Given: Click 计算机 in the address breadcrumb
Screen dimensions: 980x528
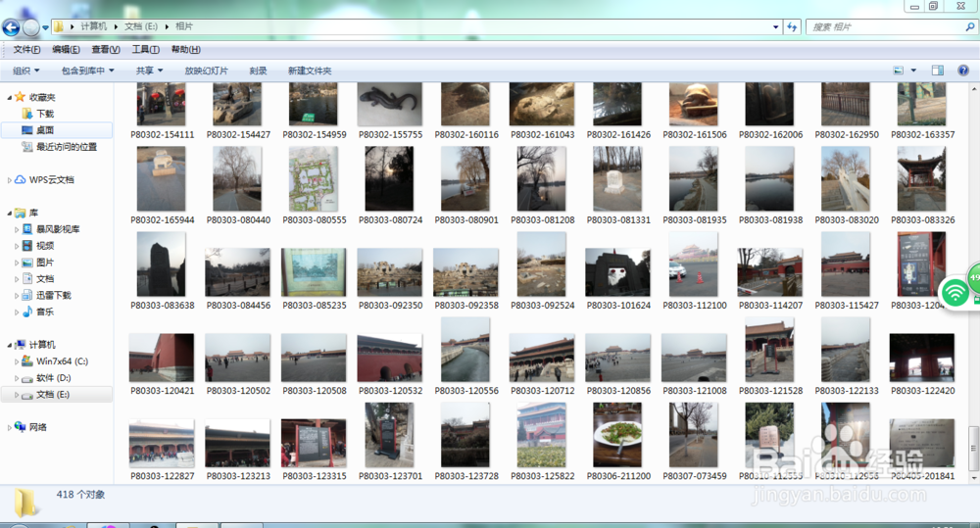Looking at the screenshot, I should (94, 26).
